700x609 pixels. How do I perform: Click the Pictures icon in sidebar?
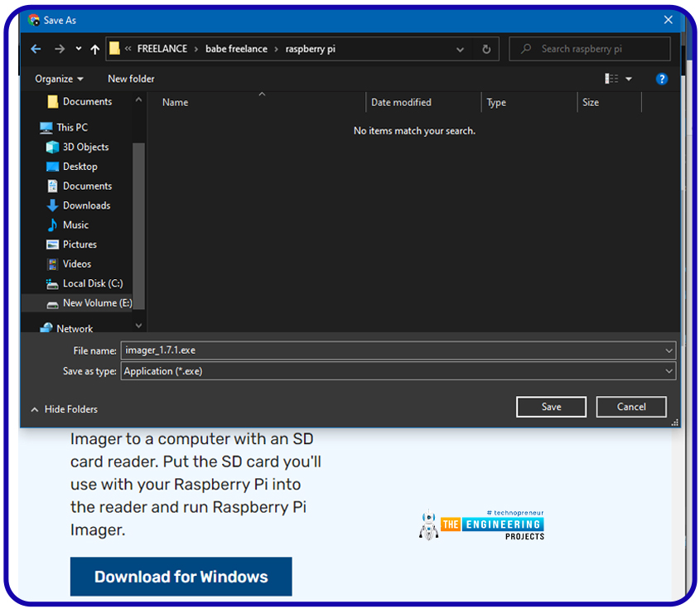[53, 244]
